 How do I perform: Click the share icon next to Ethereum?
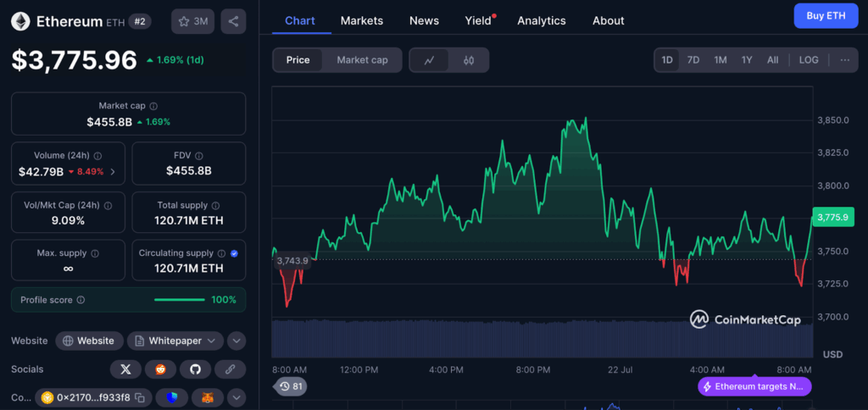[x=233, y=21]
